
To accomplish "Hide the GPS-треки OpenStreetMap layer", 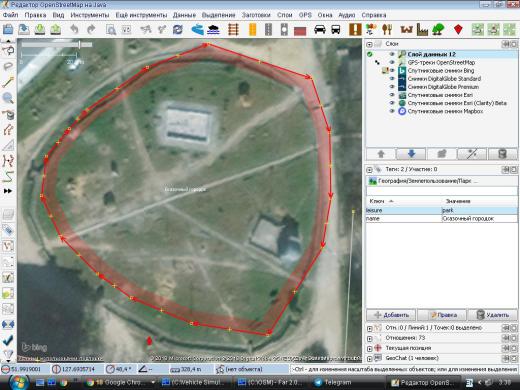I will [x=392, y=62].
